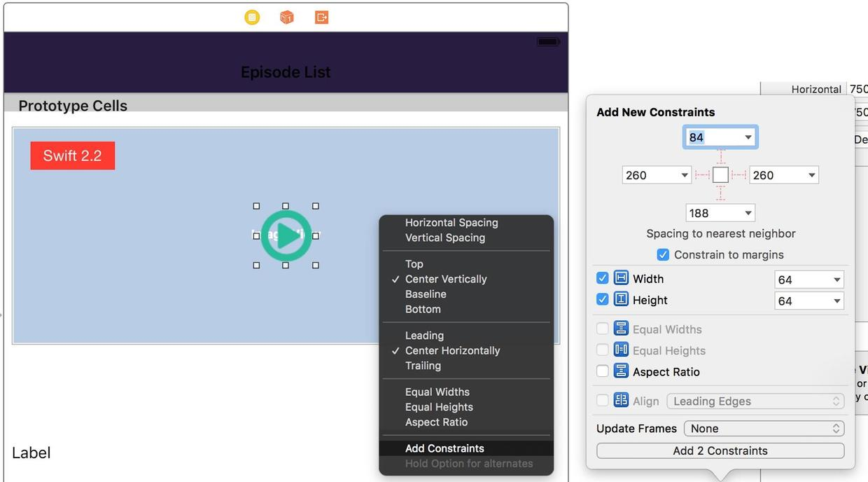Select the context menu's Aspect Ratio entry

(x=436, y=422)
